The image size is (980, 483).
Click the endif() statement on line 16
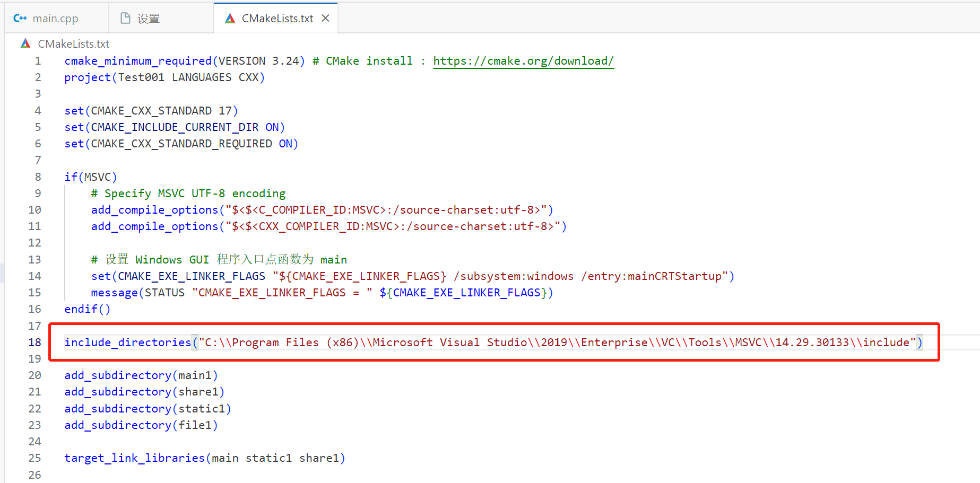[86, 309]
